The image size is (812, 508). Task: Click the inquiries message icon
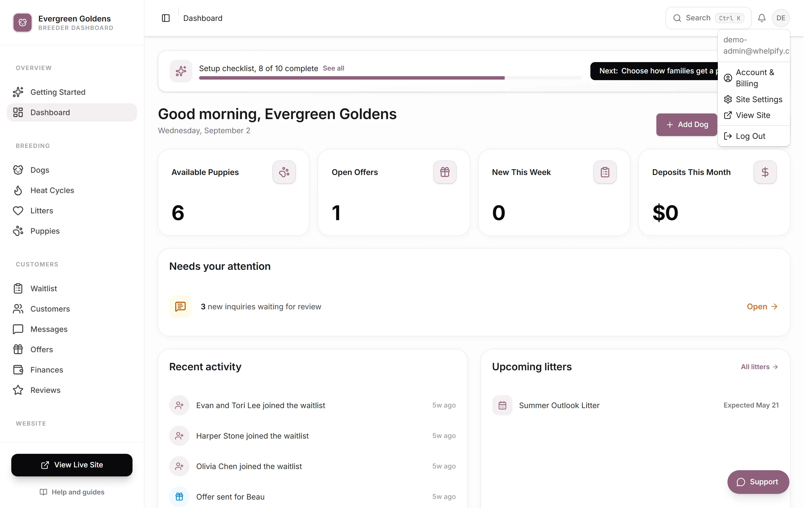pos(180,306)
